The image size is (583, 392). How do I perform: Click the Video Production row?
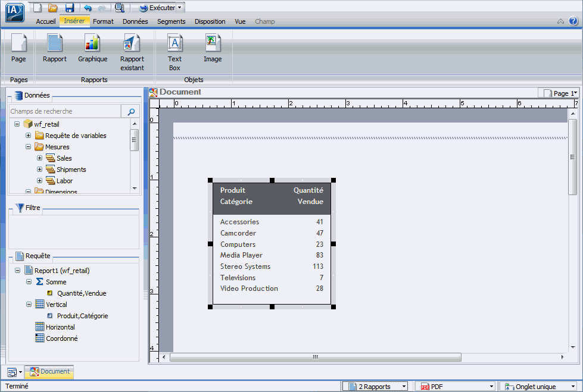pyautogui.click(x=272, y=288)
